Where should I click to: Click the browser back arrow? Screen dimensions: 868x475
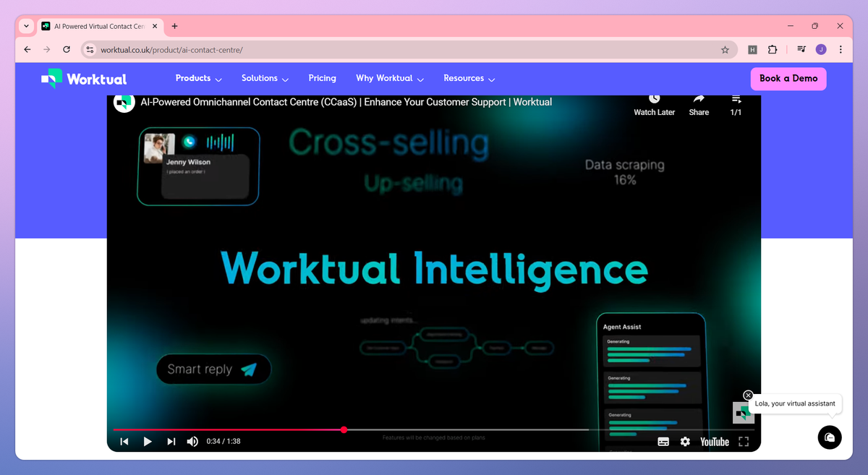[x=27, y=50]
